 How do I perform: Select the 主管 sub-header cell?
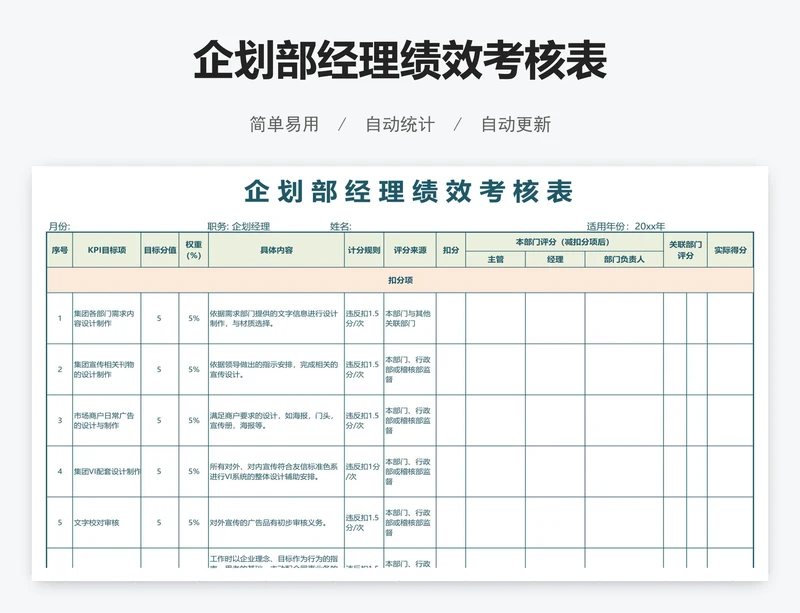495,259
